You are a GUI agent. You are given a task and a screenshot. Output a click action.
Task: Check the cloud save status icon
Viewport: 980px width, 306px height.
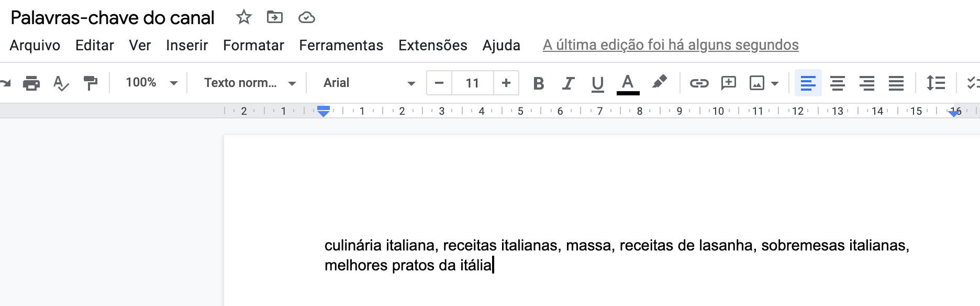coord(306,18)
